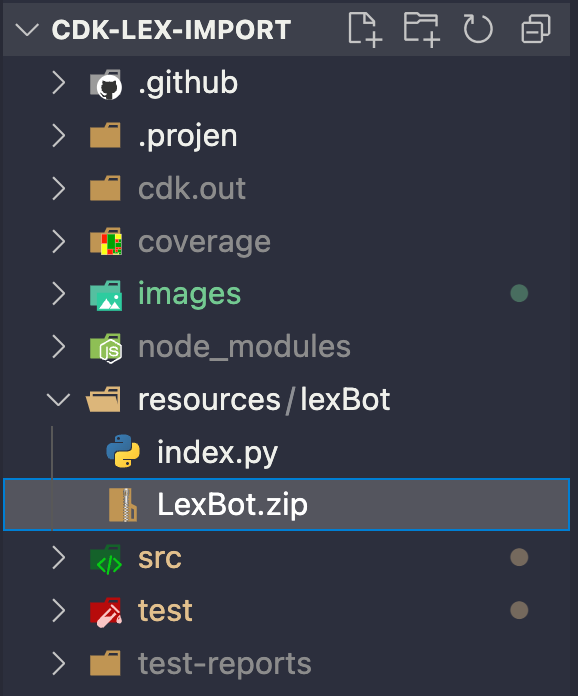
Task: Click the red test folder icon
Action: [x=106, y=612]
